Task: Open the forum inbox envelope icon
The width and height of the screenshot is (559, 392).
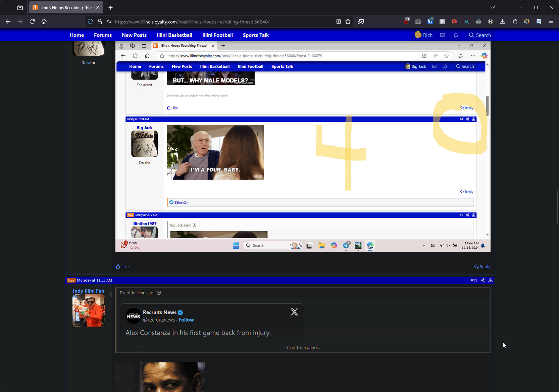Action: point(443,35)
